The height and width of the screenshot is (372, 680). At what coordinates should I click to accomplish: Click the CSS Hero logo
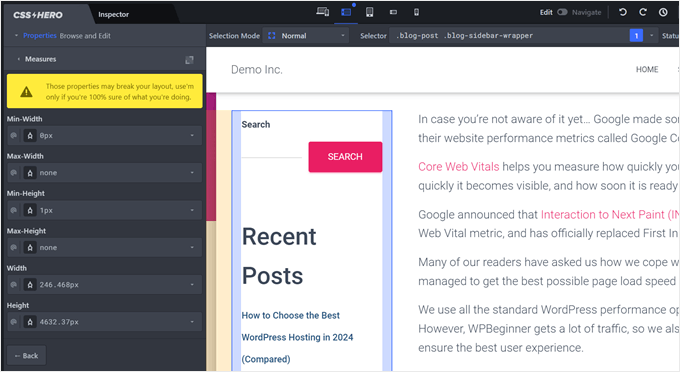[38, 15]
